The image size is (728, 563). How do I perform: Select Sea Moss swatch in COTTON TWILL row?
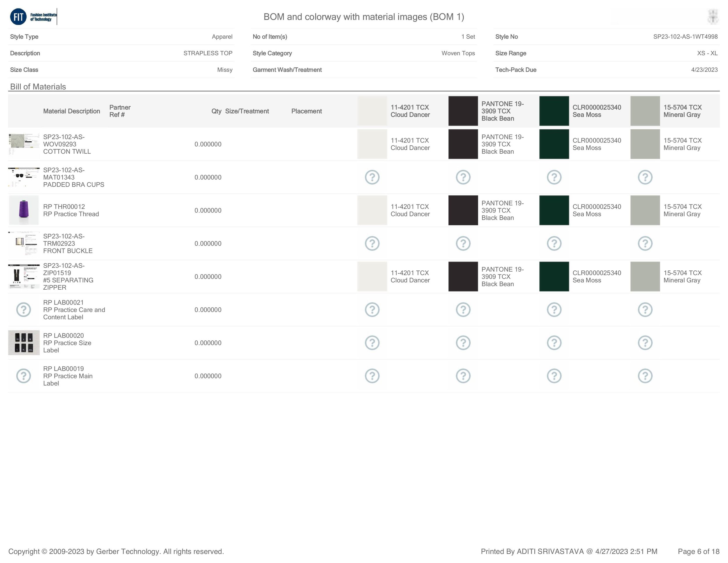click(x=554, y=144)
